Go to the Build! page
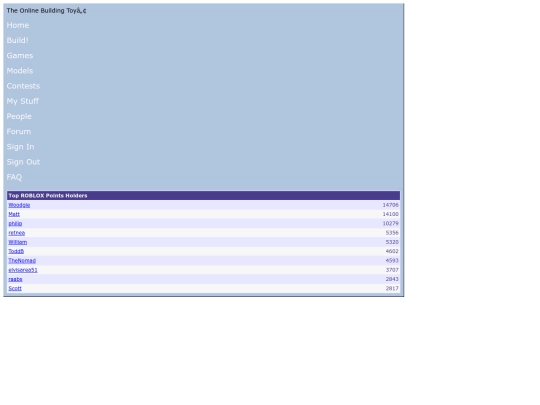The height and width of the screenshot is (405, 540). click(17, 40)
